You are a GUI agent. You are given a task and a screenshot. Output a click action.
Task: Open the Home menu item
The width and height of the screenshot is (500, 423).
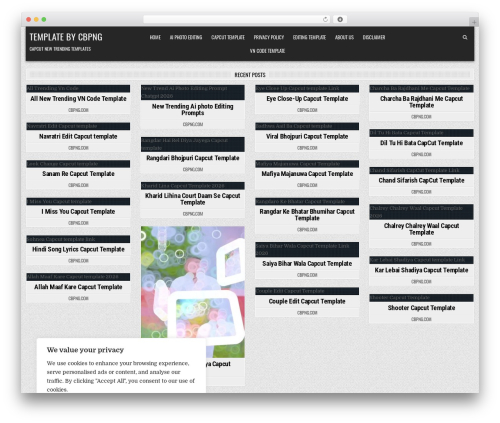(155, 37)
